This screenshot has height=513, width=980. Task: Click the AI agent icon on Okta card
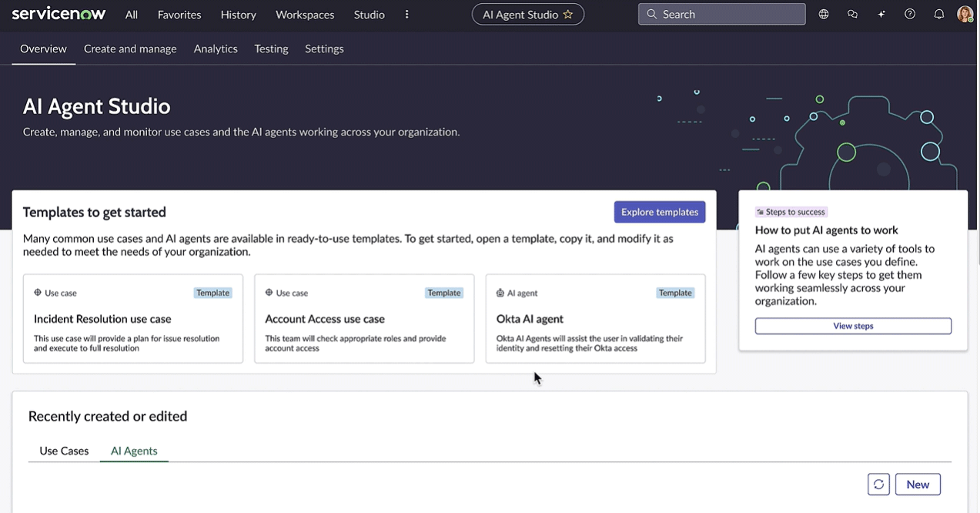(x=500, y=293)
